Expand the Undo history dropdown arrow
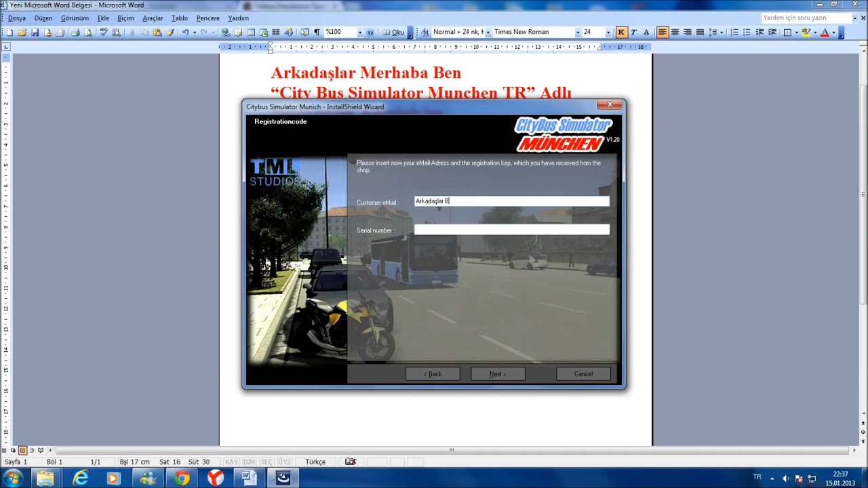 click(194, 32)
